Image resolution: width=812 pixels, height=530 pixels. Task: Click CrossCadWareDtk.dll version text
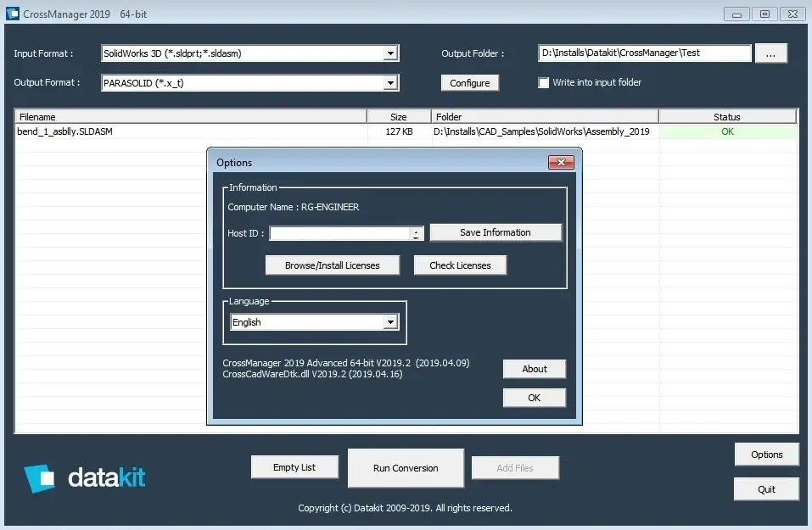[x=312, y=374]
